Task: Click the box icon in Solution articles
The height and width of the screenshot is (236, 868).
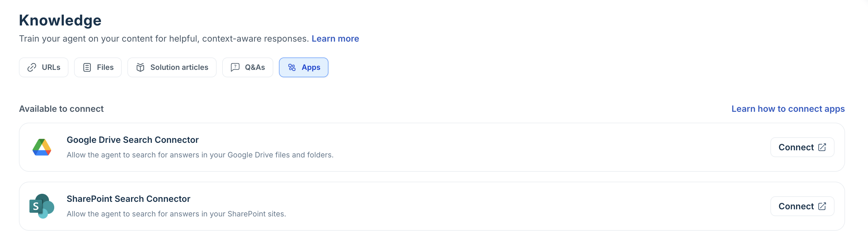Action: pos(140,67)
